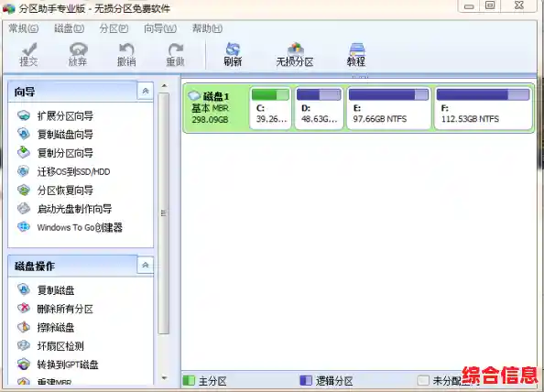Click the 磁盘1 disk icon
Image resolution: width=544 pixels, height=392 pixels.
coord(193,95)
